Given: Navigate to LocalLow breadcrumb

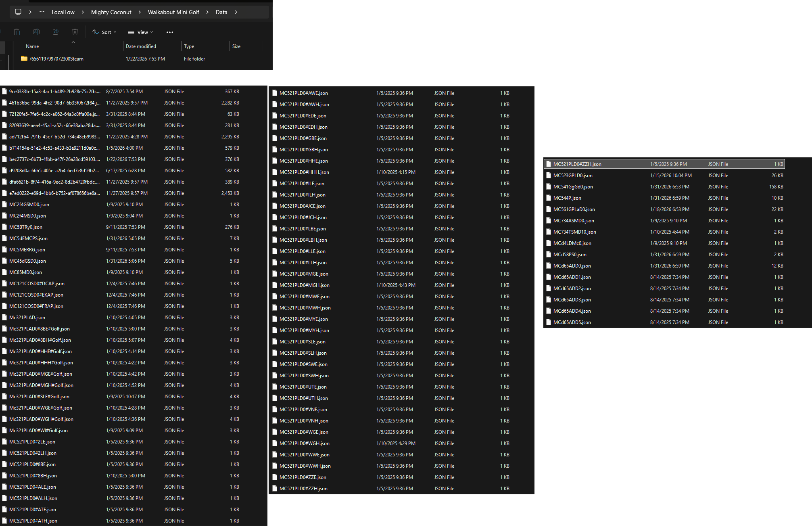Looking at the screenshot, I should [x=63, y=12].
